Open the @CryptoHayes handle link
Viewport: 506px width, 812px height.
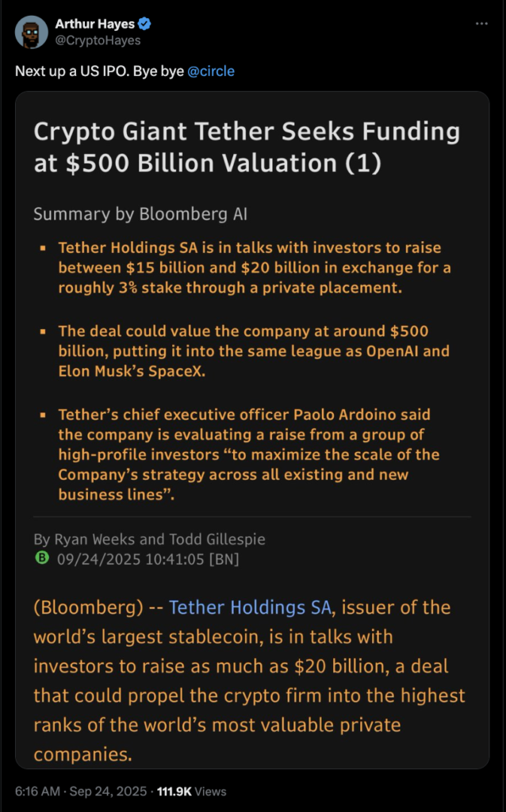(x=98, y=40)
